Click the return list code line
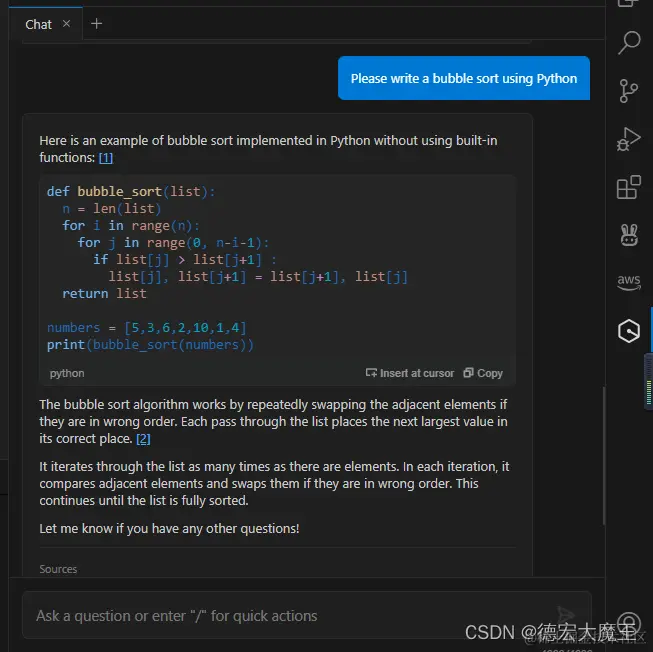The image size is (653, 652). (104, 294)
